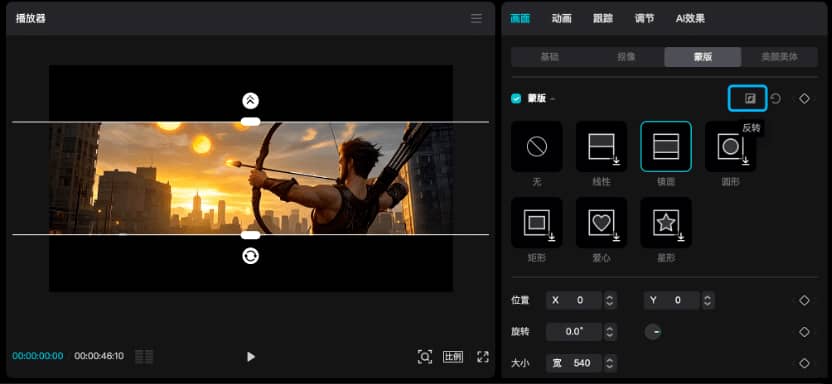Choose the 爱心 heart mask

click(x=602, y=223)
